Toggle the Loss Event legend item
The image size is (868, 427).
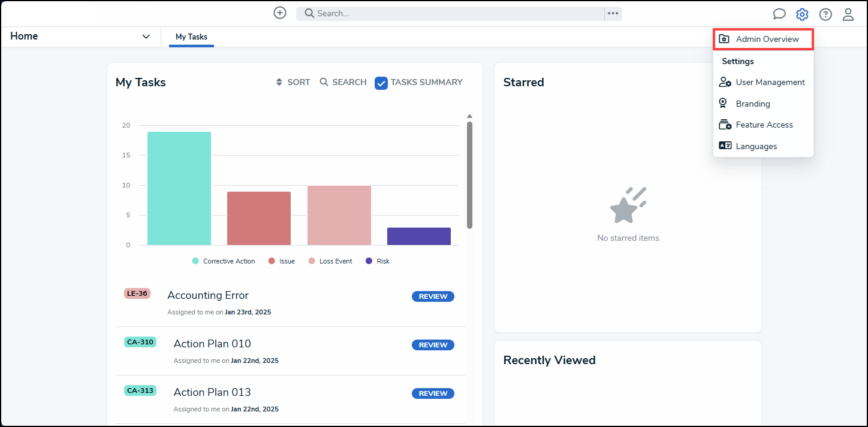tap(330, 261)
